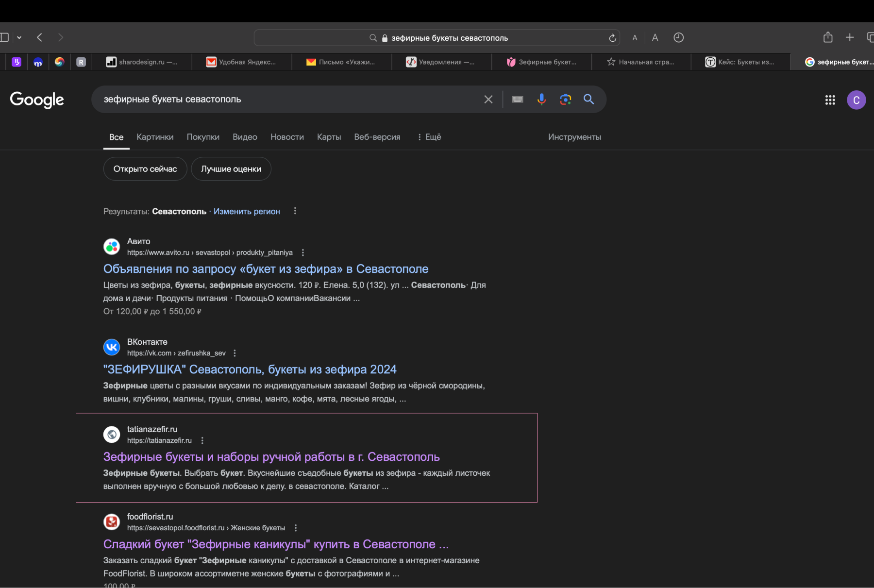874x588 pixels.
Task: Switch to Кейс: Букеты из tab
Action: point(740,62)
